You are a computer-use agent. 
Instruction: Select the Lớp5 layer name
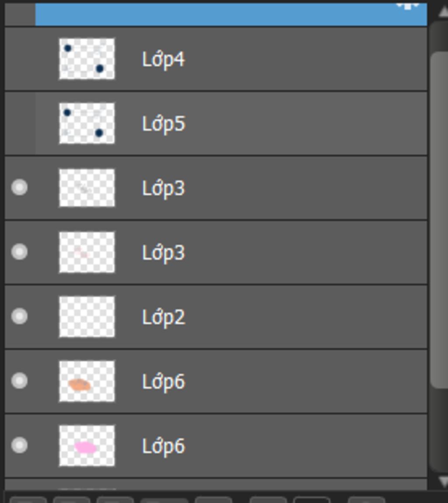click(164, 124)
